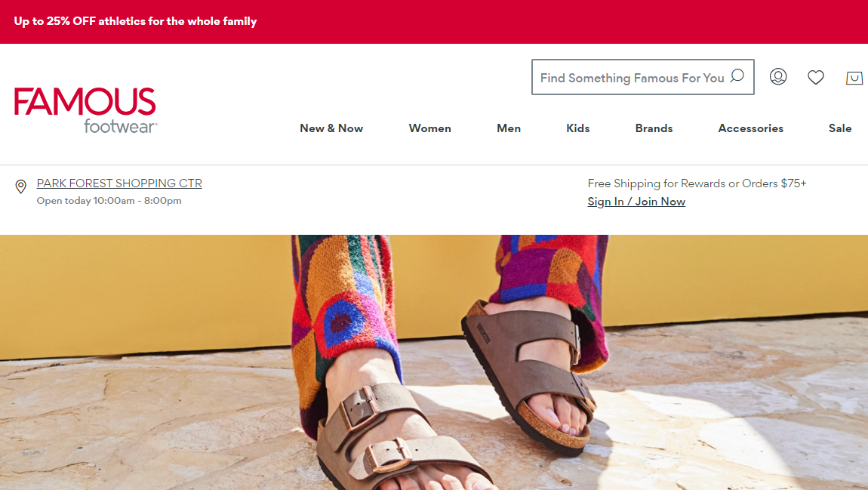Click the Free Shipping for Rewards text
Viewport: 868px width, 490px height.
(697, 183)
